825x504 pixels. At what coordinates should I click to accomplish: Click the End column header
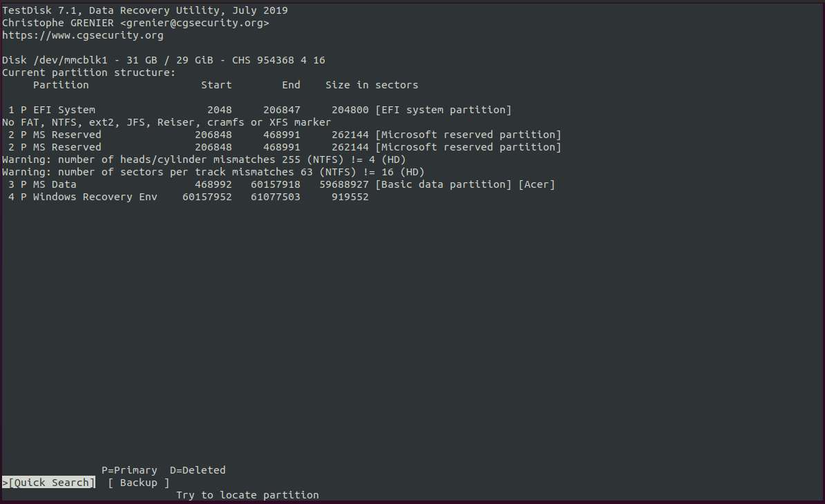tap(291, 85)
